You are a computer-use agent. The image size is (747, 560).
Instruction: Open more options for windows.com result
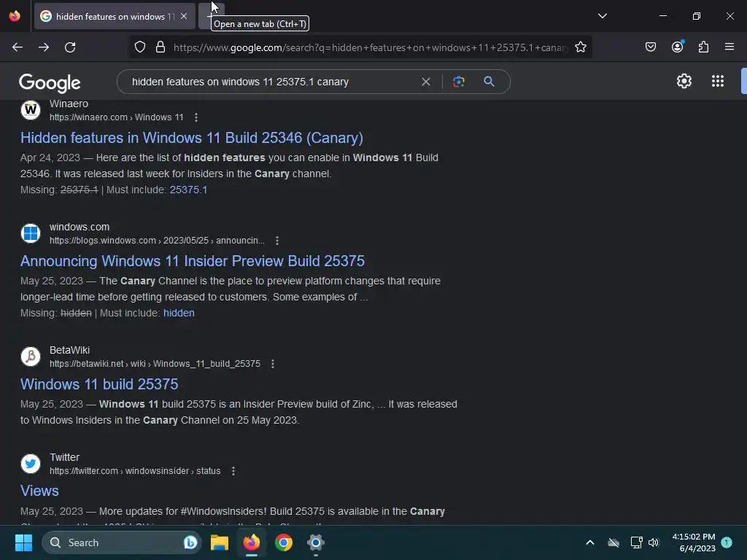click(x=277, y=241)
